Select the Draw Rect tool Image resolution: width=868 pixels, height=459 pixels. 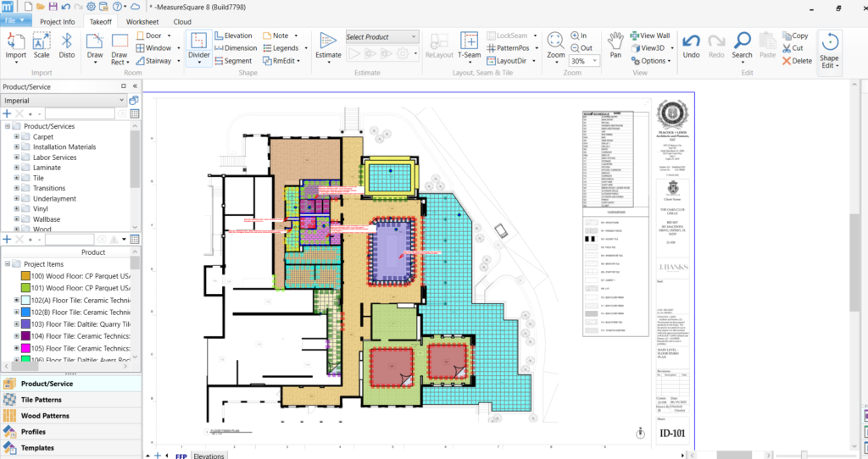(120, 48)
